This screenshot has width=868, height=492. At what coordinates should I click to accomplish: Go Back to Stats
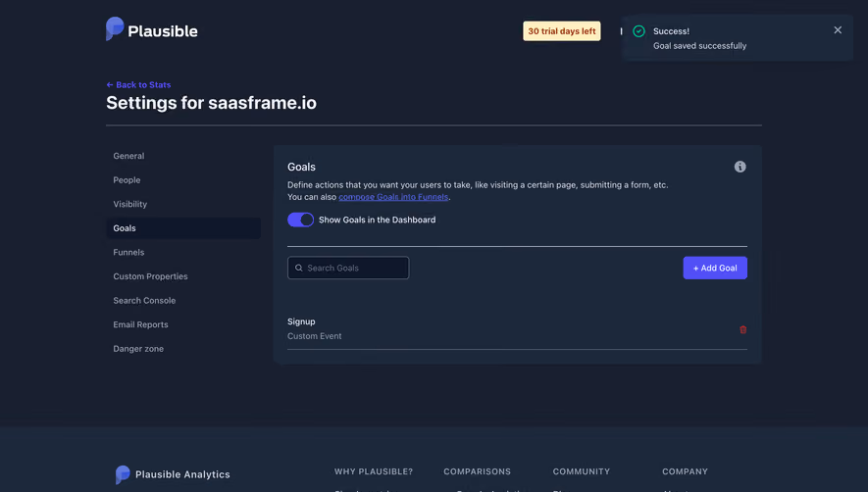pyautogui.click(x=138, y=84)
